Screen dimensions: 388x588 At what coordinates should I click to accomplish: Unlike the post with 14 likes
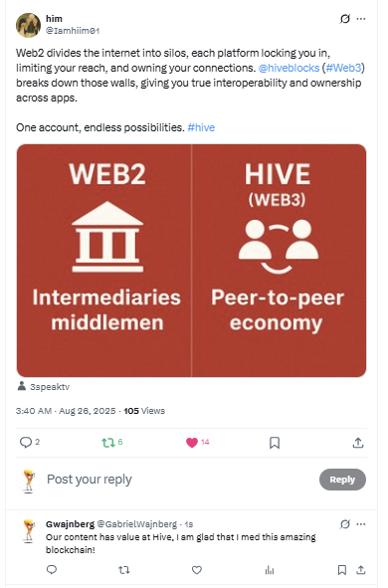(x=198, y=443)
